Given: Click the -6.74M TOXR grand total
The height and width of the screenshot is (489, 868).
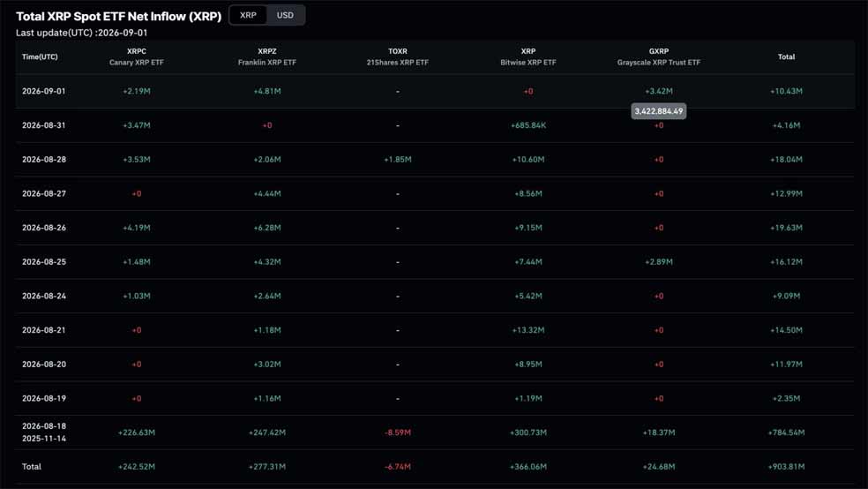Looking at the screenshot, I should point(398,467).
